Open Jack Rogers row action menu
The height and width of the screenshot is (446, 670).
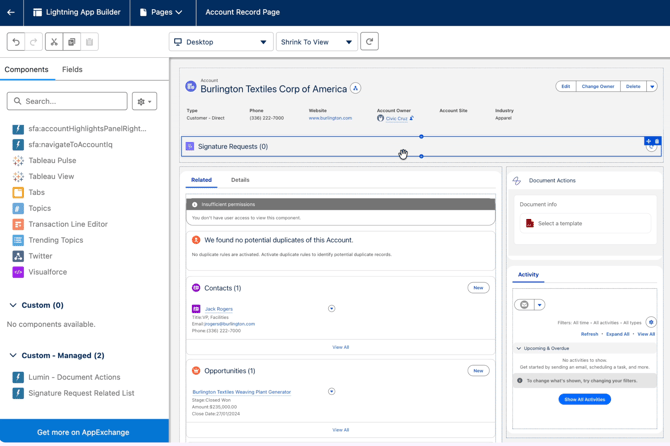click(x=332, y=308)
